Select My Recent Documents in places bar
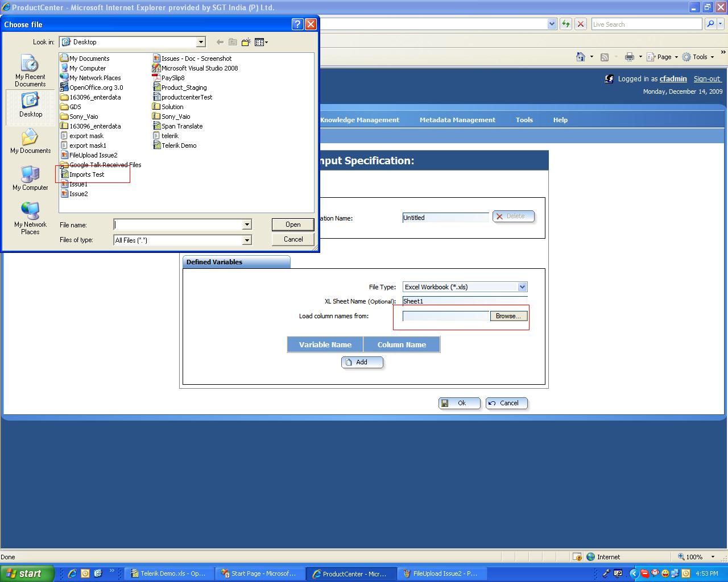728x582 pixels. [30, 71]
